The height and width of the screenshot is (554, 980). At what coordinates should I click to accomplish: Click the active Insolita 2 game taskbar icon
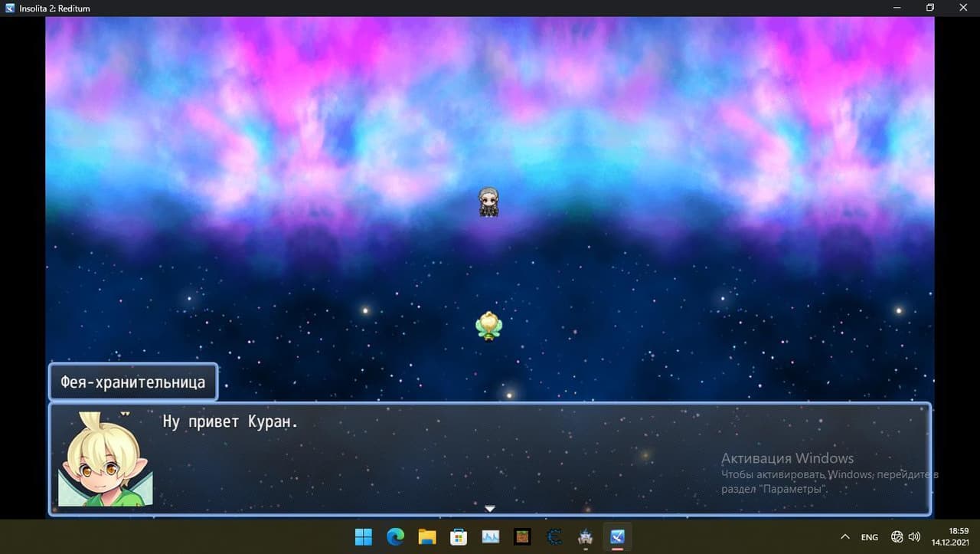tap(617, 536)
